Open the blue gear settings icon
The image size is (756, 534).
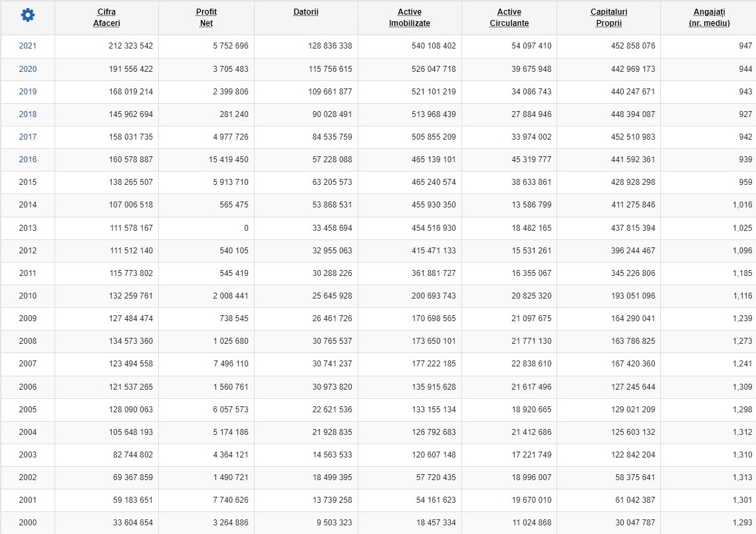coord(28,15)
